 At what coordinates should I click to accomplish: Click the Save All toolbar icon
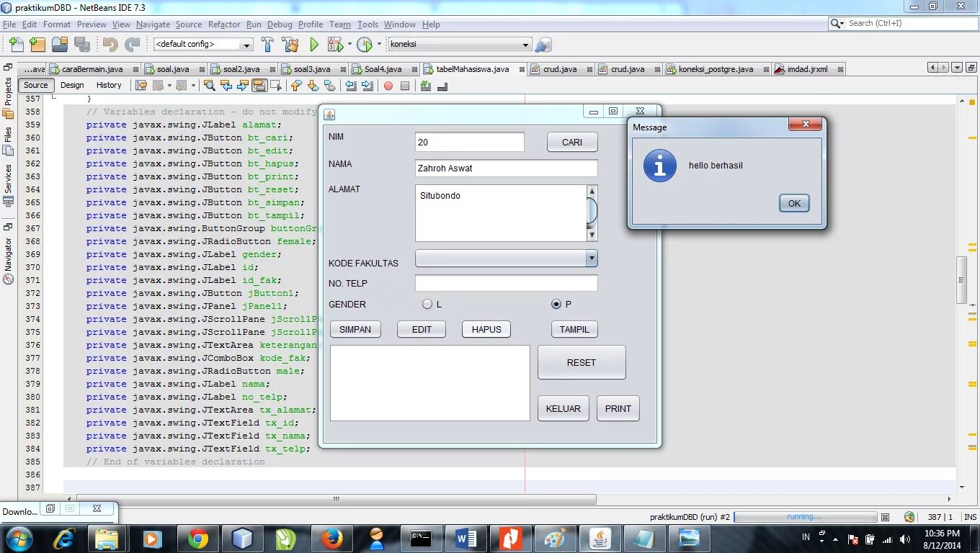[x=82, y=45]
